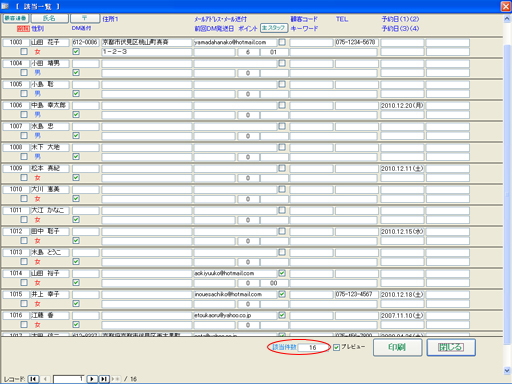
Task: Click reservation date 2010.12.20(月)
Action: tap(402, 105)
